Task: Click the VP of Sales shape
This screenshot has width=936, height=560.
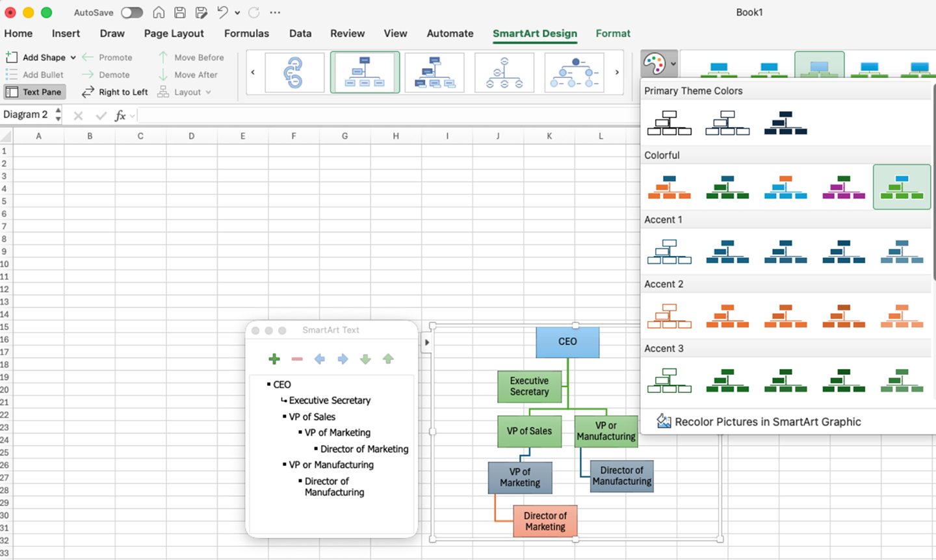Action: click(x=529, y=431)
